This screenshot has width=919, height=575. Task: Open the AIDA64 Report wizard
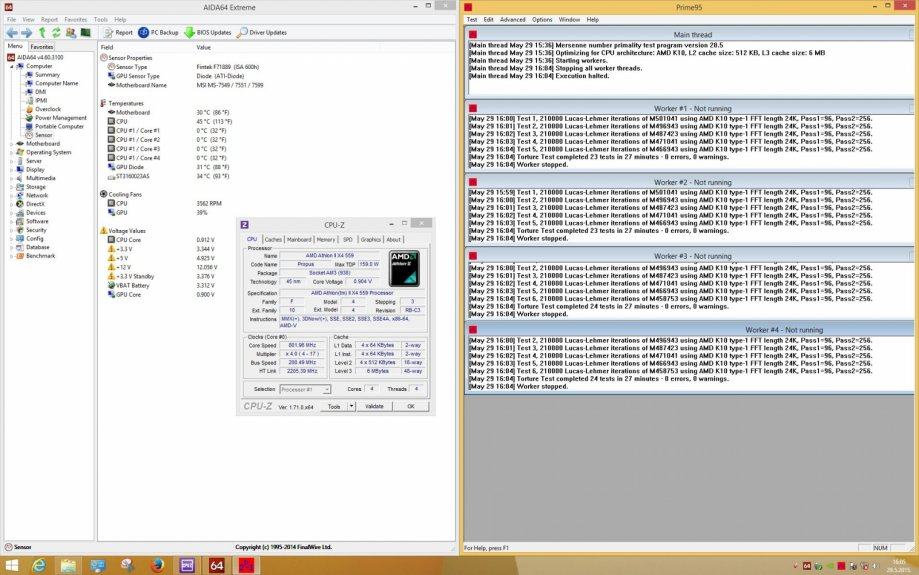[118, 33]
